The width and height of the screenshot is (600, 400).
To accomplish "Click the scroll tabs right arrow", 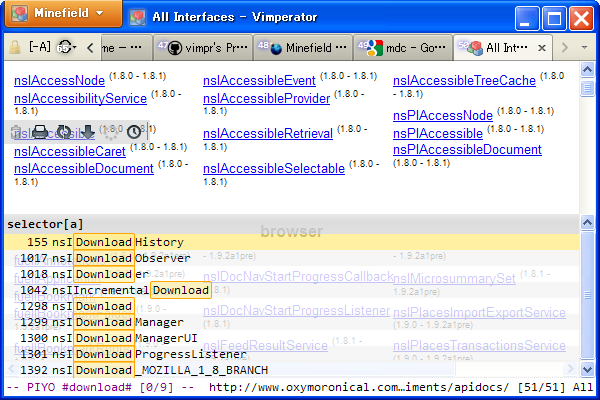I will [x=565, y=48].
